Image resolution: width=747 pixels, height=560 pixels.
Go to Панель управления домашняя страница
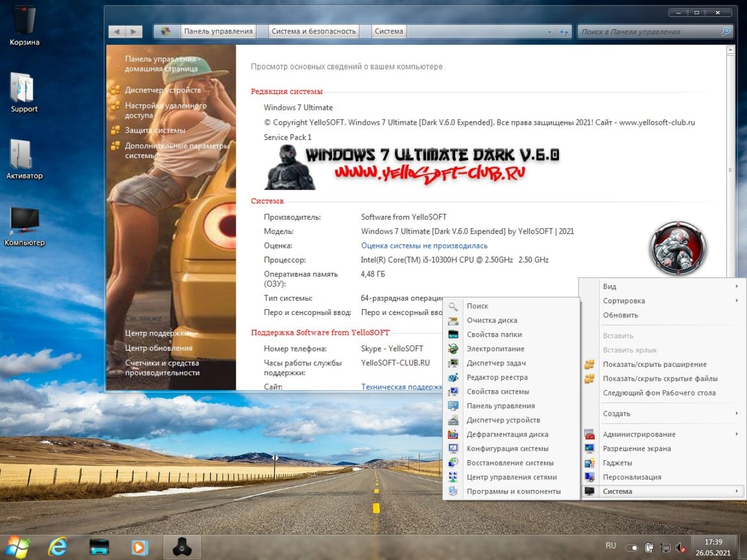pyautogui.click(x=163, y=64)
